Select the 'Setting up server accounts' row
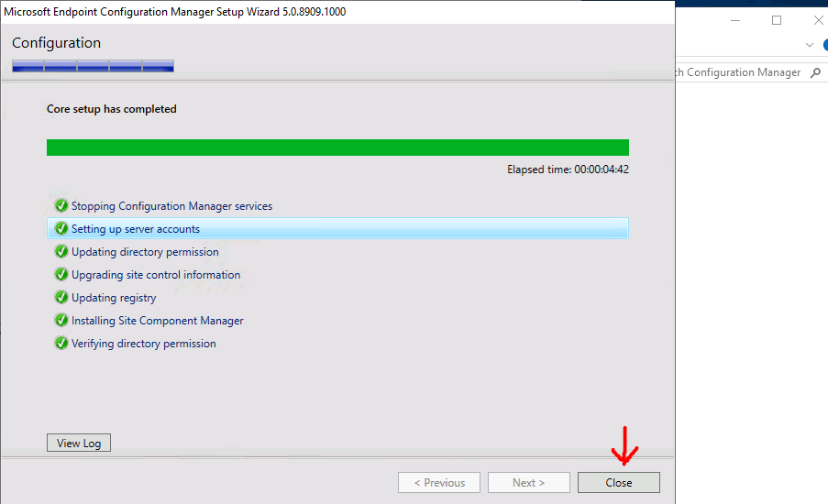The image size is (828, 504). (337, 228)
